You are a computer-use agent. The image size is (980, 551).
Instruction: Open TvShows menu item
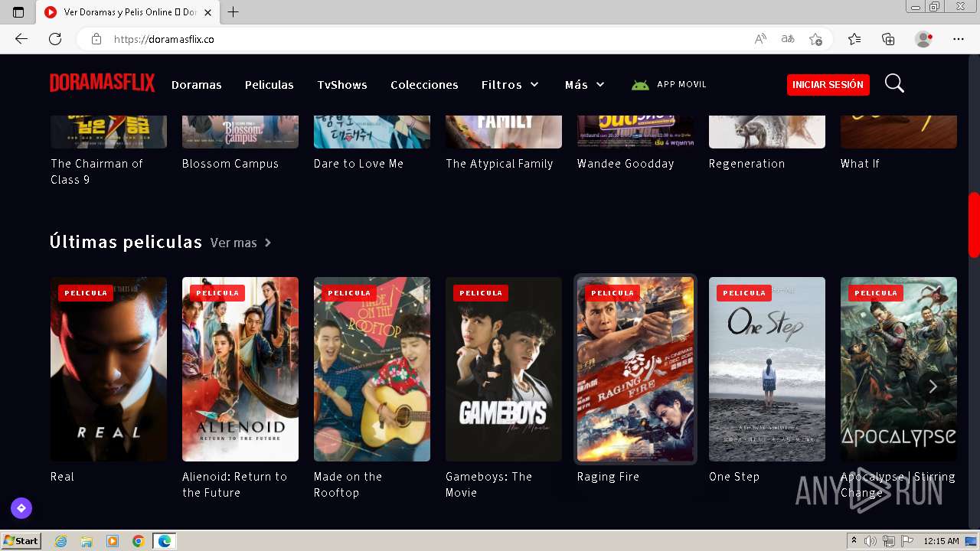(342, 85)
